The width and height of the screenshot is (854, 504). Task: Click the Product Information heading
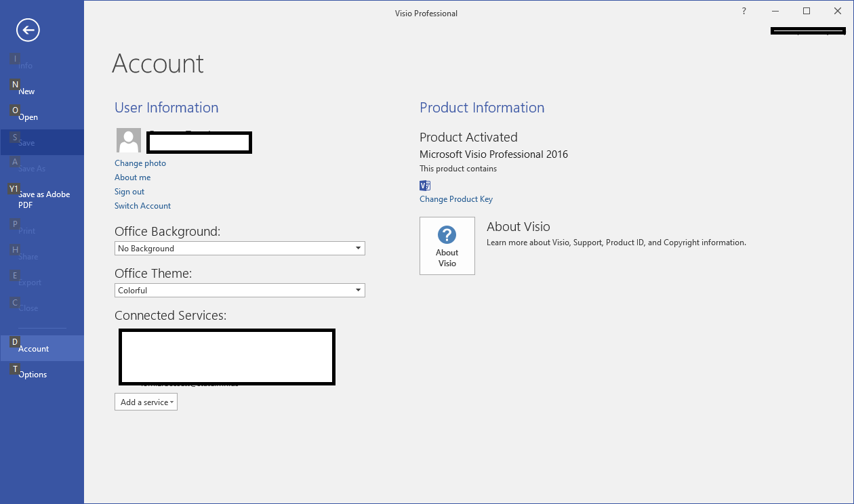482,108
